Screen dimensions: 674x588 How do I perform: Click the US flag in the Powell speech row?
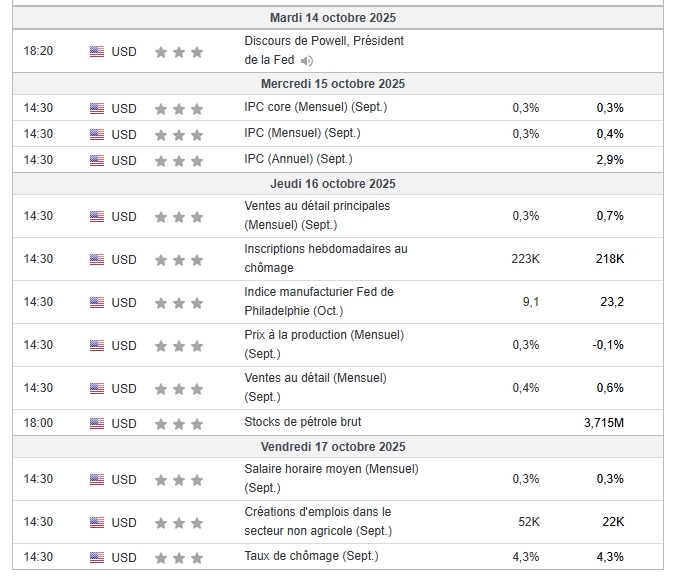pyautogui.click(x=97, y=52)
